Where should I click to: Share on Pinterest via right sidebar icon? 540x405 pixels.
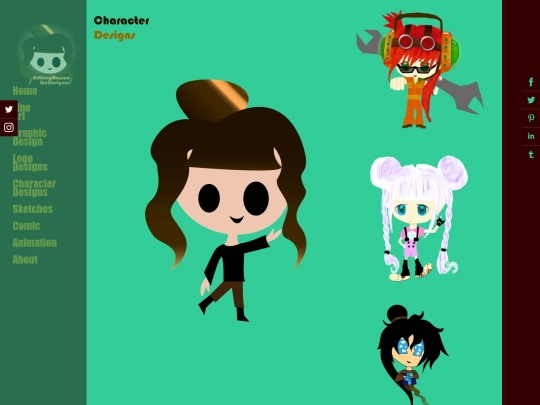coord(531,118)
